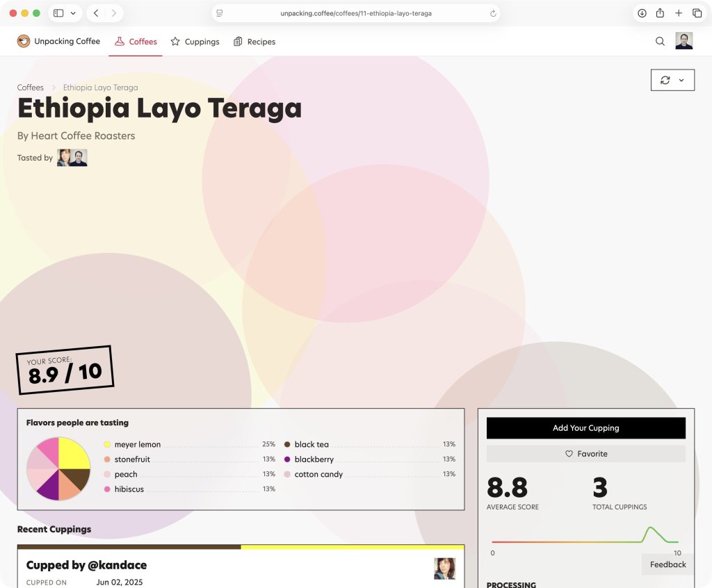Click the Safari share icon
The width and height of the screenshot is (712, 588).
pos(660,13)
